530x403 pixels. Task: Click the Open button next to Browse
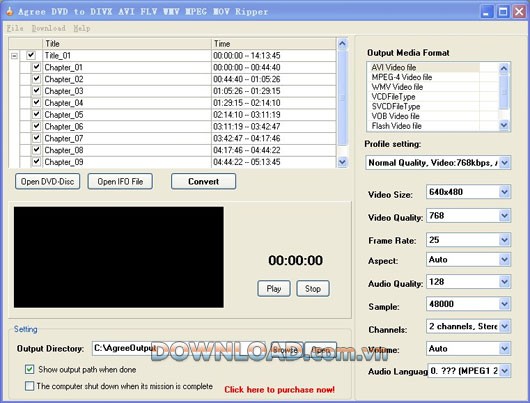(320, 350)
